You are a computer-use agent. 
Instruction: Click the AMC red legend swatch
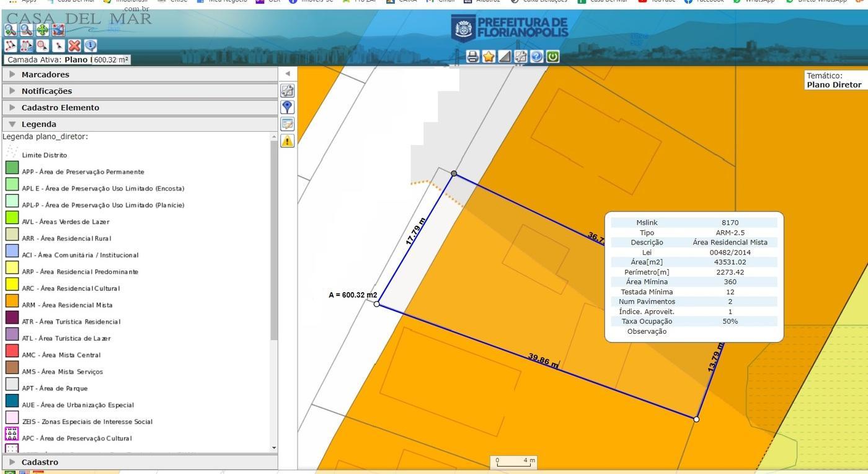tap(12, 350)
